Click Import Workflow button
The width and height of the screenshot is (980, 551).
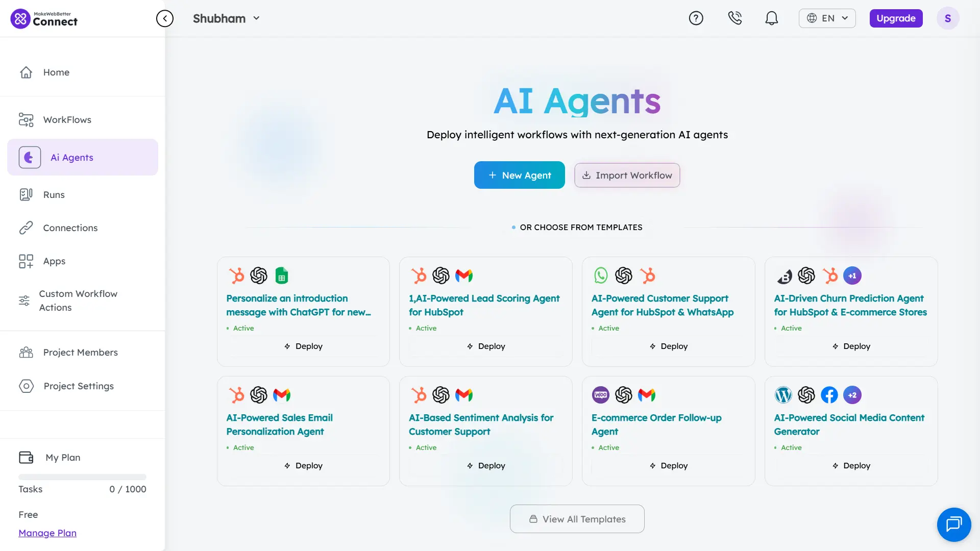point(627,175)
